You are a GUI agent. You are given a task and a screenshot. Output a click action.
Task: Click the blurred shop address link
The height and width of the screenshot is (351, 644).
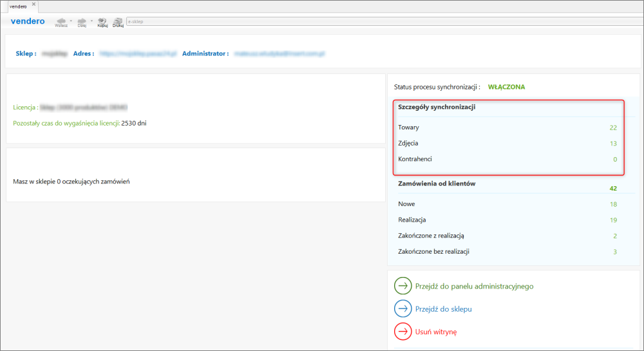(138, 53)
